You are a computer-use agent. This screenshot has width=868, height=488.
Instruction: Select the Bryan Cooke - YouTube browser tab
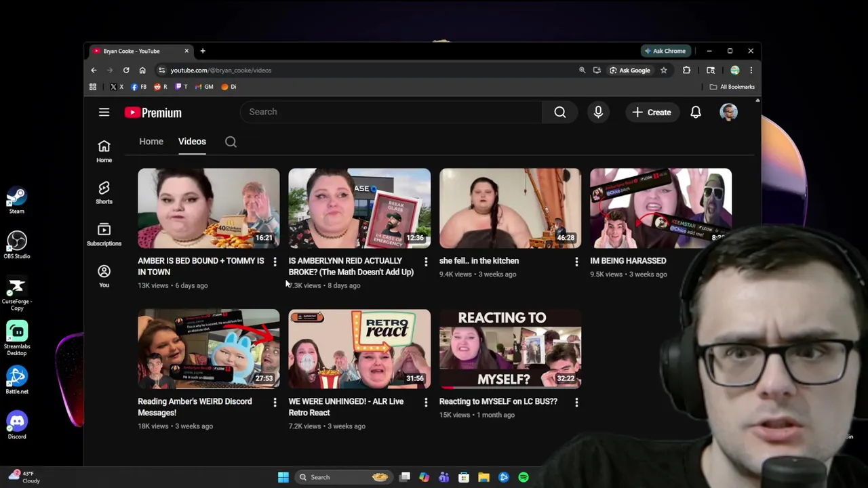tap(140, 51)
